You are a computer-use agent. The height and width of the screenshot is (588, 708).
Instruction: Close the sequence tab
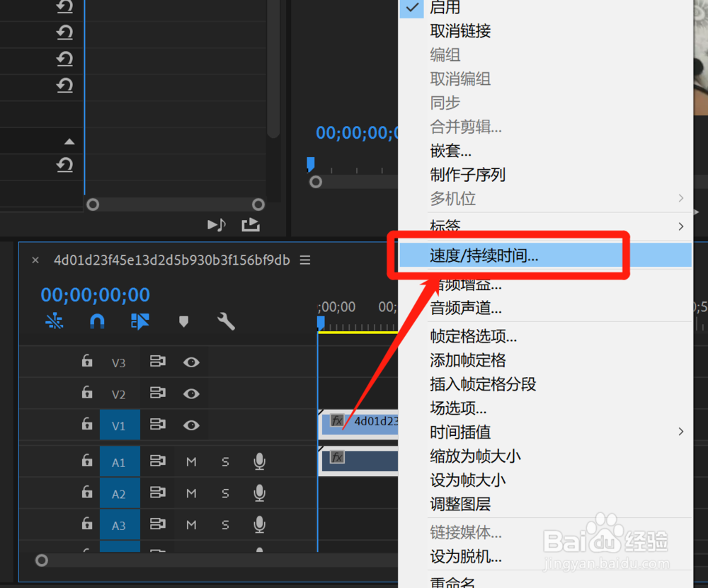(x=35, y=260)
